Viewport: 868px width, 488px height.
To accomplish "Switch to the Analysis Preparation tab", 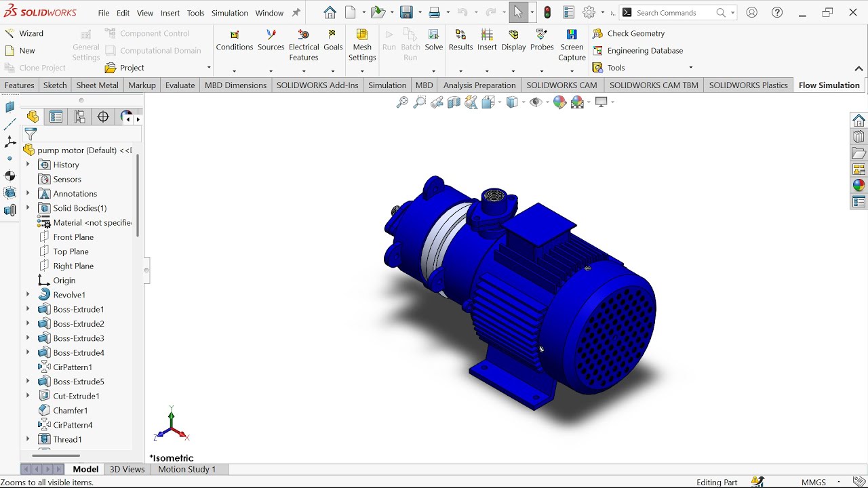I will (479, 85).
